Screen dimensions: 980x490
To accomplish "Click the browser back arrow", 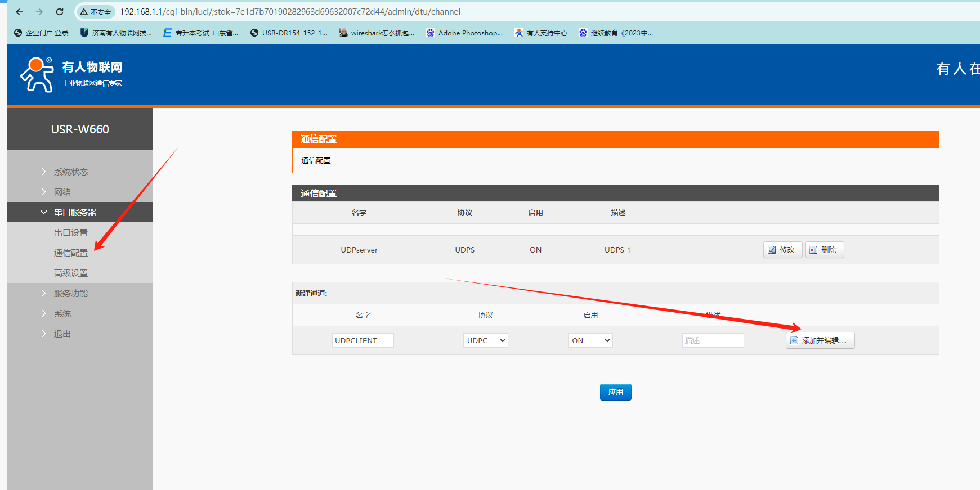I will pos(19,12).
